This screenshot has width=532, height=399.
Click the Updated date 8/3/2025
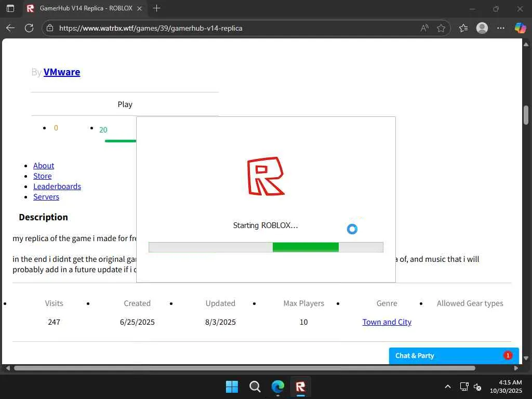[x=220, y=322]
